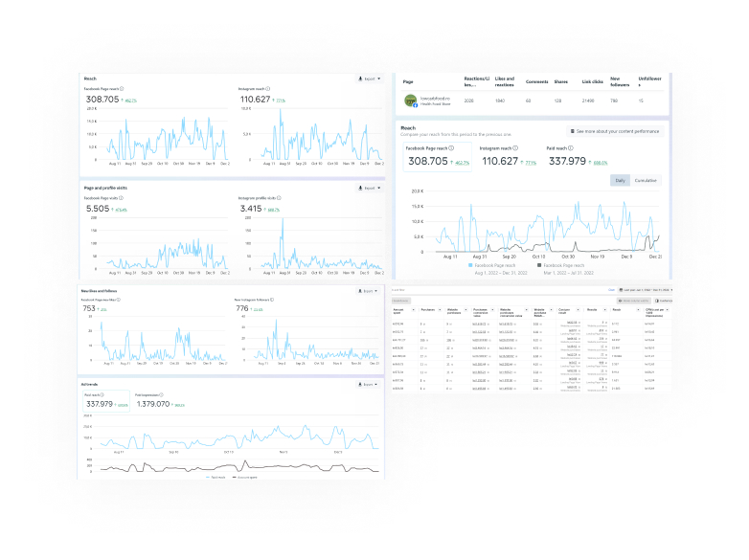The height and width of the screenshot is (560, 749).
Task: Open Export dropdown in Page and profile visits
Action: [368, 189]
